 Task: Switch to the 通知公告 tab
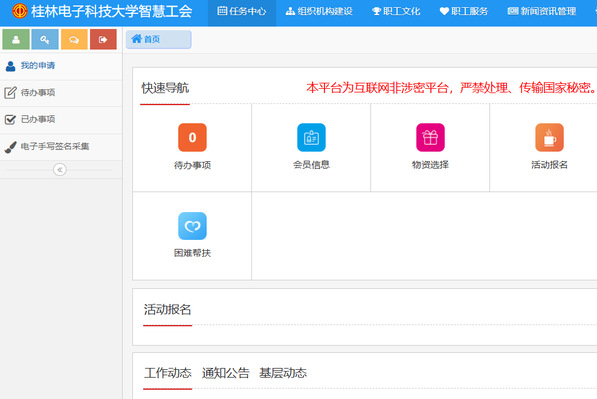(225, 373)
